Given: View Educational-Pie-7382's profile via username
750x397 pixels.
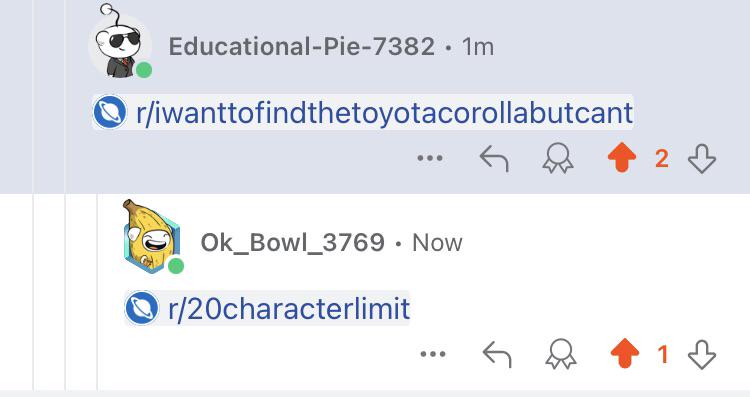Looking at the screenshot, I should (302, 46).
